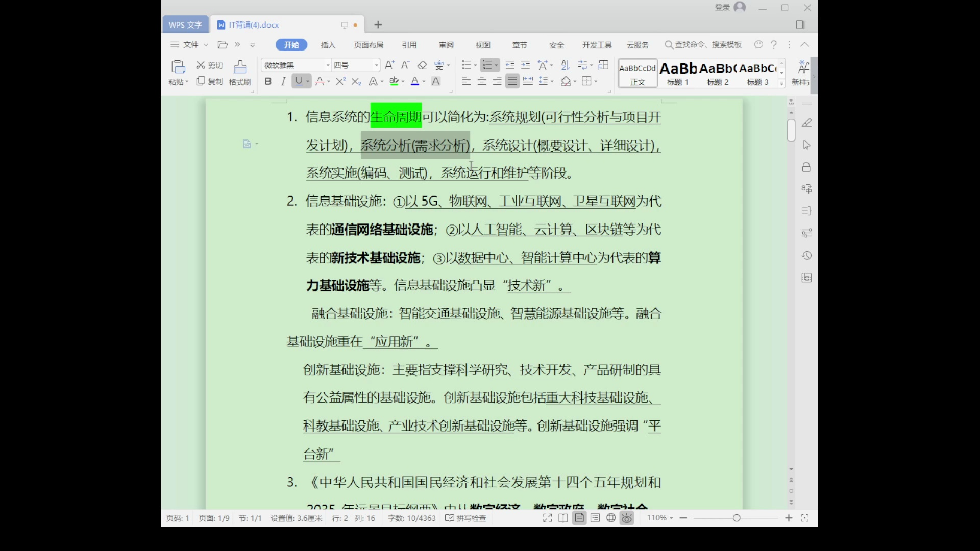Click the selection arrow icon in right sidebar
Screen dimensions: 980x551
click(x=807, y=145)
